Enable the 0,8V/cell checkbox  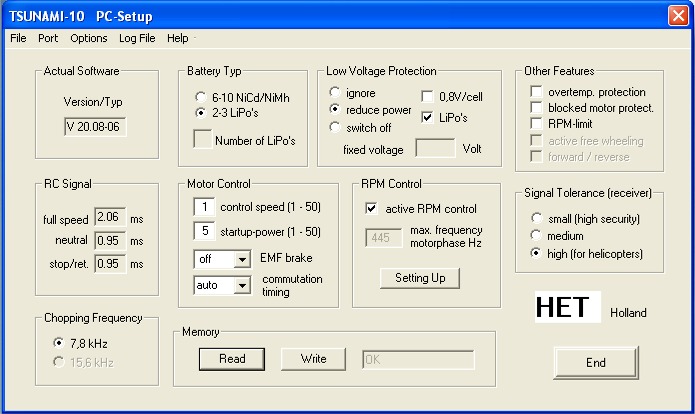(427, 96)
